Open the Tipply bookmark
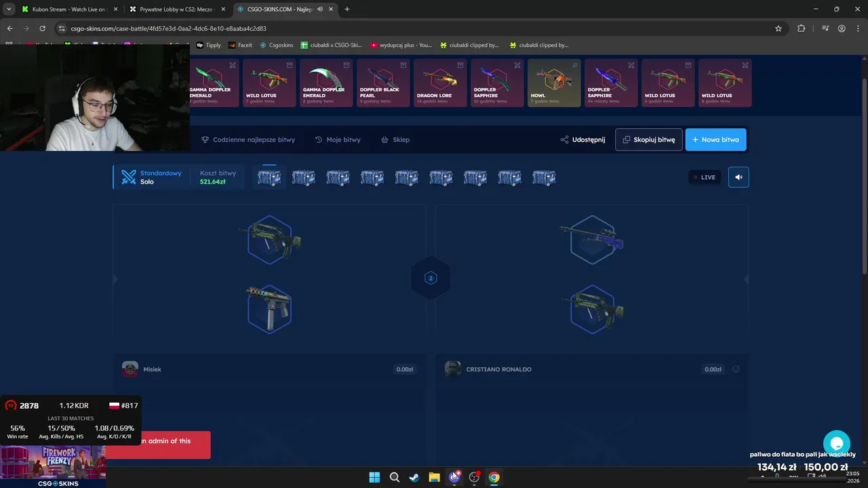Image resolution: width=868 pixels, height=488 pixels. (x=209, y=45)
